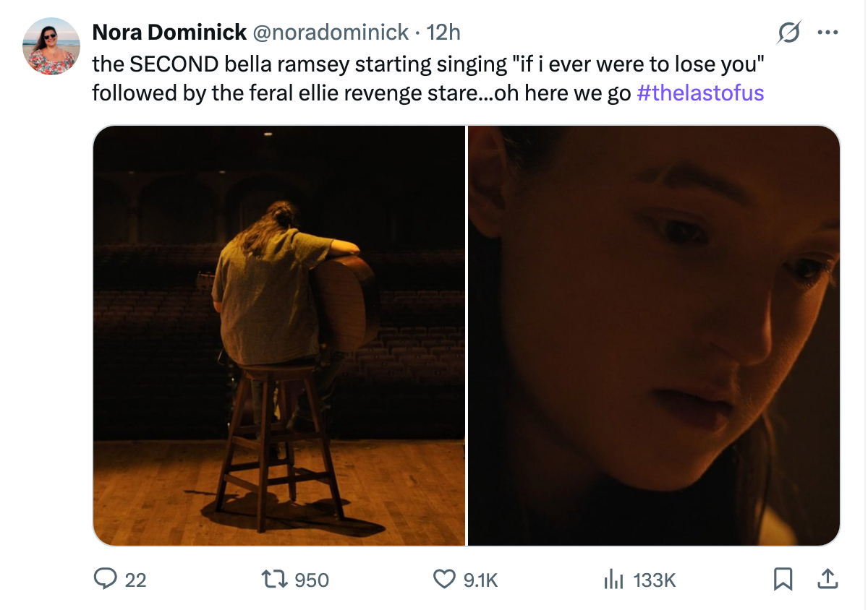
Task: Click the 9.1K likes count
Action: tap(478, 580)
